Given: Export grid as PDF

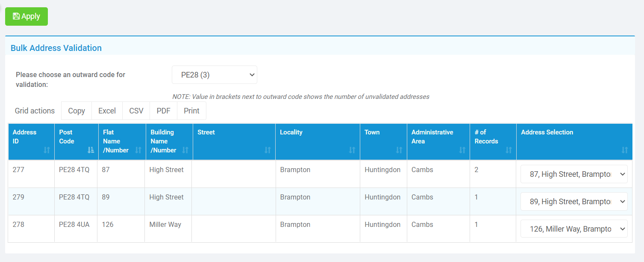Looking at the screenshot, I should 163,111.
